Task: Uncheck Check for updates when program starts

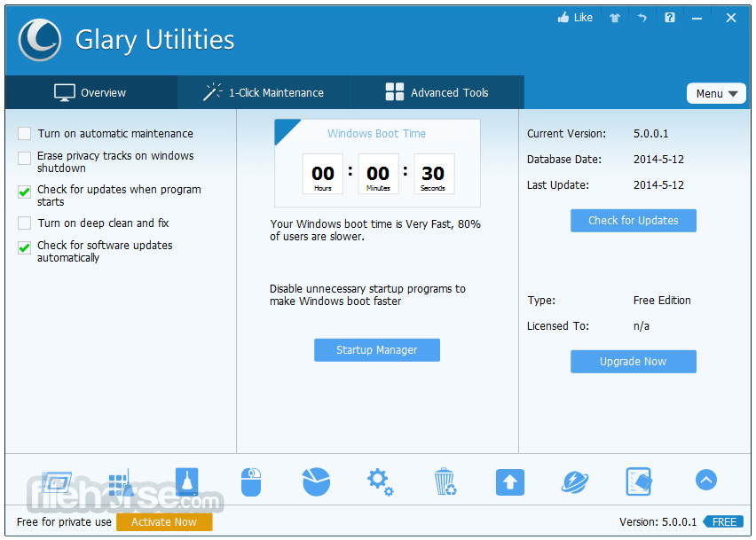Action: pyautogui.click(x=24, y=192)
